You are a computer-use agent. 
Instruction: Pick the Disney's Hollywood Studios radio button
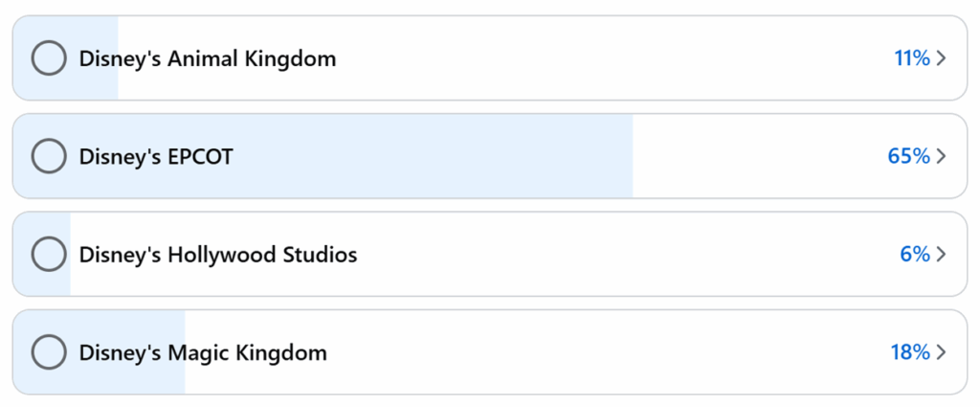tap(48, 254)
